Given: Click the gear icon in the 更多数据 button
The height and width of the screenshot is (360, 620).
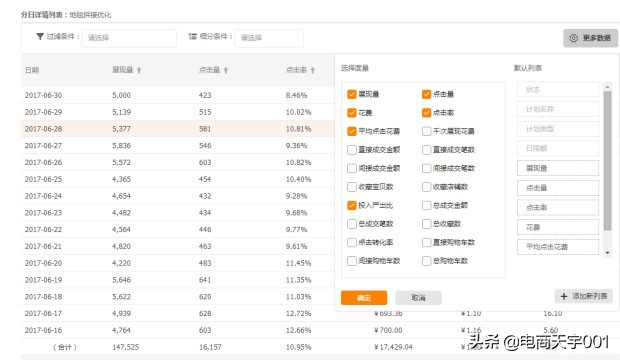Looking at the screenshot, I should pos(573,38).
